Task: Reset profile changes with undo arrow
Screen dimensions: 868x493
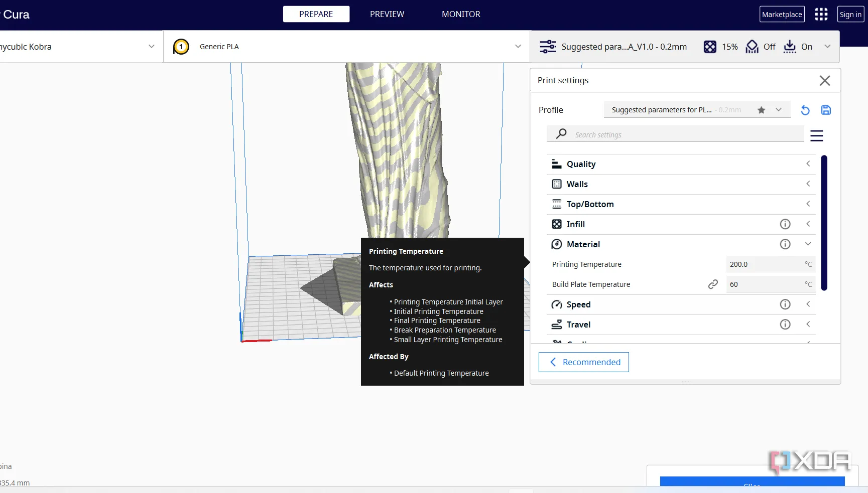Action: pyautogui.click(x=805, y=110)
